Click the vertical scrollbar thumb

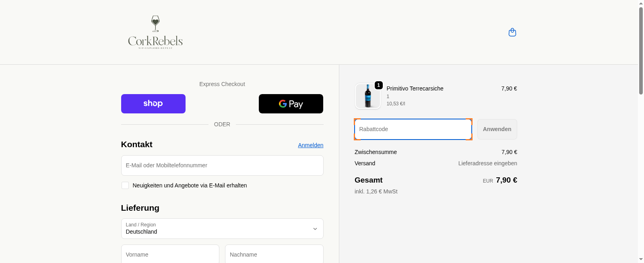[x=641, y=50]
